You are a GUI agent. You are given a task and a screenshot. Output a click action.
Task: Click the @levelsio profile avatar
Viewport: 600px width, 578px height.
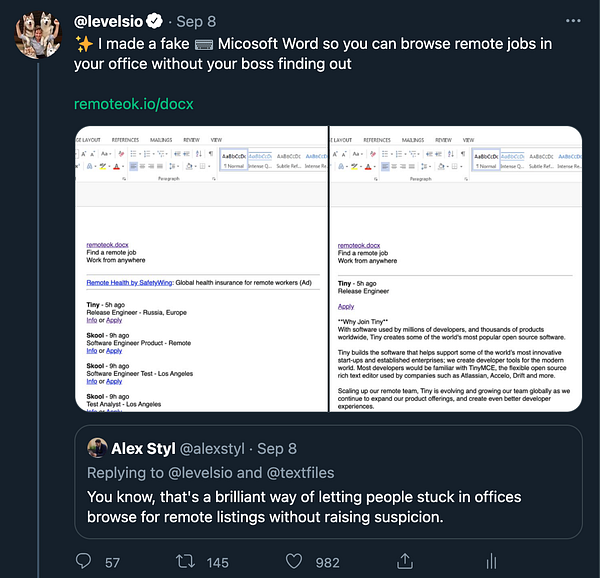(x=40, y=36)
